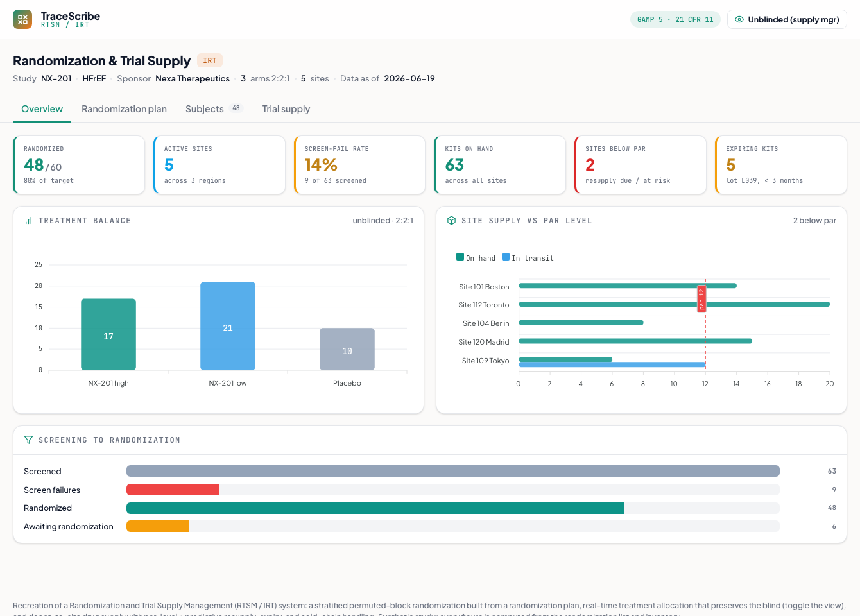Click the Site 104 Berlin supply bar

pyautogui.click(x=581, y=323)
